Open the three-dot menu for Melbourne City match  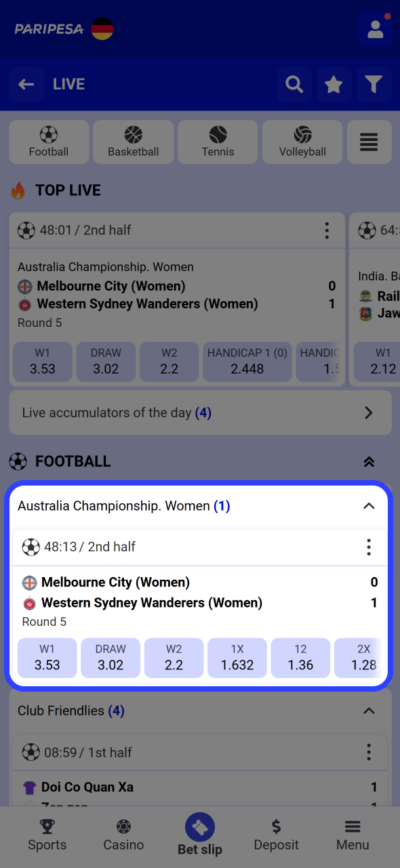coord(368,547)
